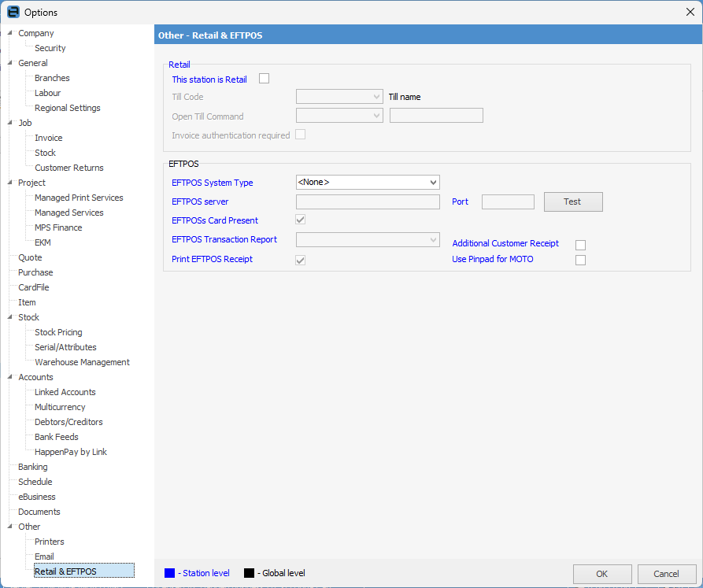Select the Multicurrency tree item
The width and height of the screenshot is (703, 588).
[60, 407]
